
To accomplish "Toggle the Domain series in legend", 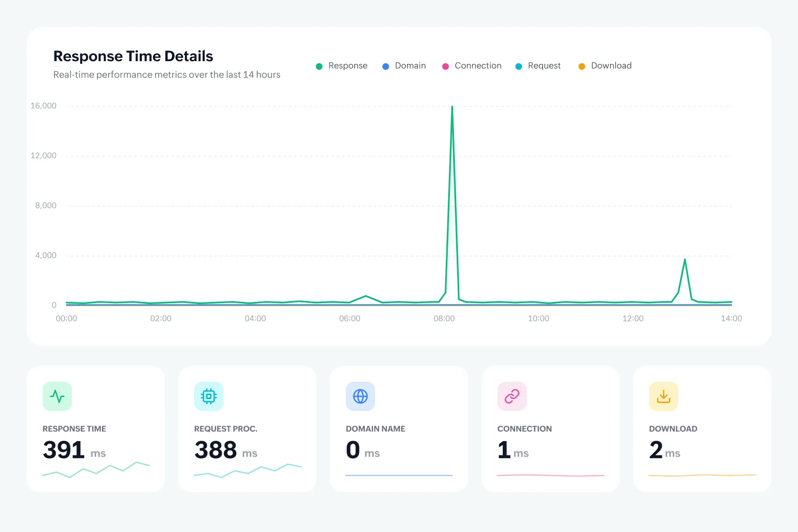I will pyautogui.click(x=404, y=66).
